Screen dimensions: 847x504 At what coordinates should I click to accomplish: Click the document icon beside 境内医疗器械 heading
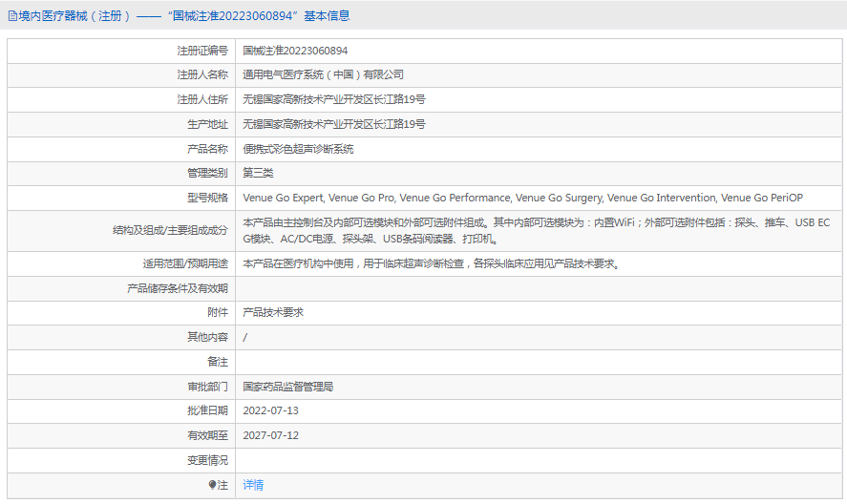tap(12, 16)
